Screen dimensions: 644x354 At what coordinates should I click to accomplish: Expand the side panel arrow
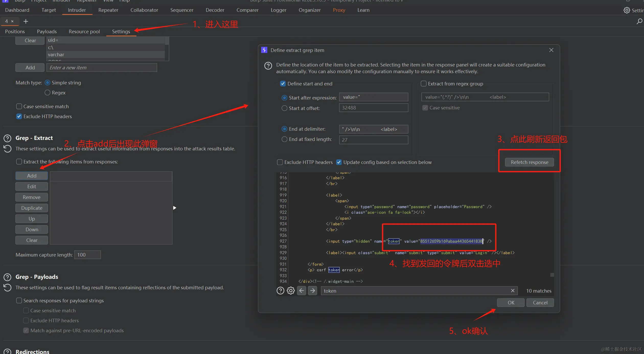175,208
